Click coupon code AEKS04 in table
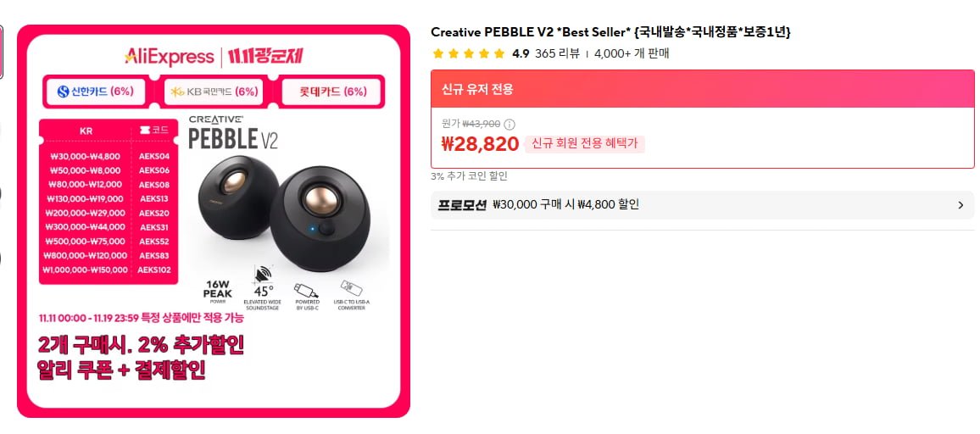Screen dimensions: 980x434 tap(154, 156)
